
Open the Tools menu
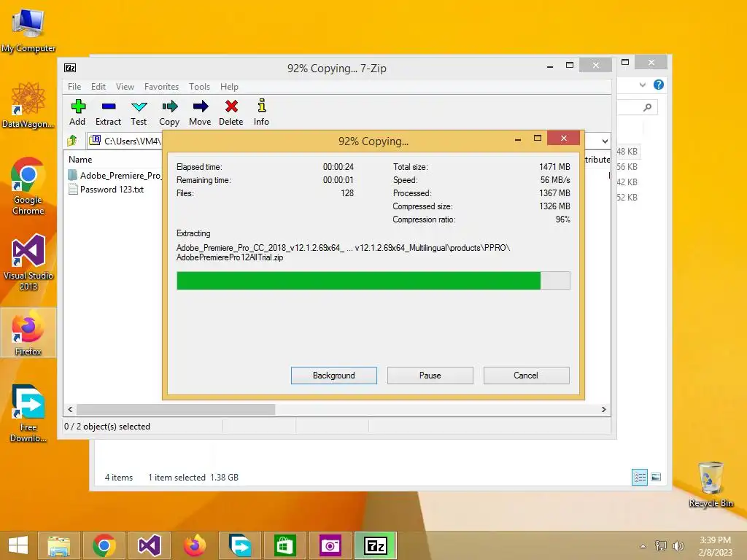pos(199,87)
